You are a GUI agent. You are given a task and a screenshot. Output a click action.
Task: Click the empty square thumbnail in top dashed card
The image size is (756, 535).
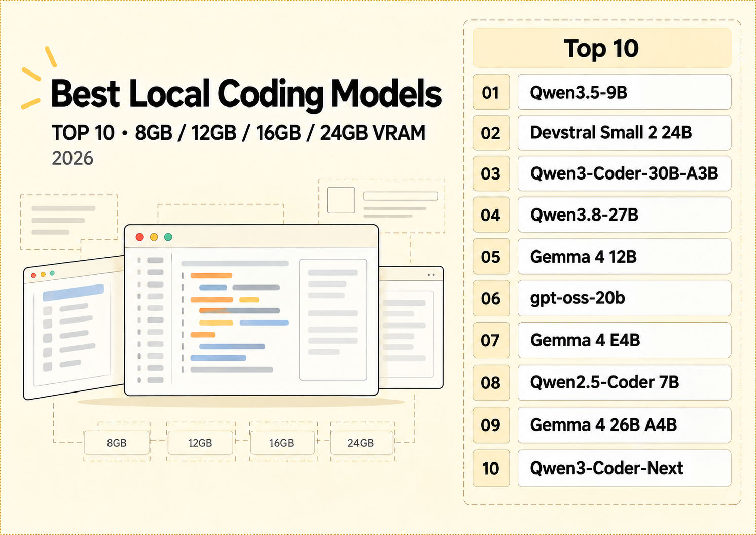[341, 200]
